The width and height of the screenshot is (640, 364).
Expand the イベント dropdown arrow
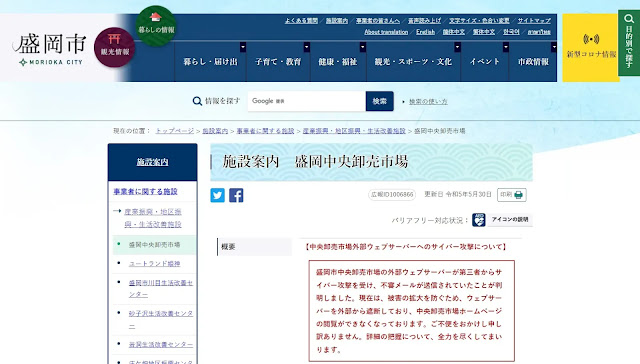(506, 47)
